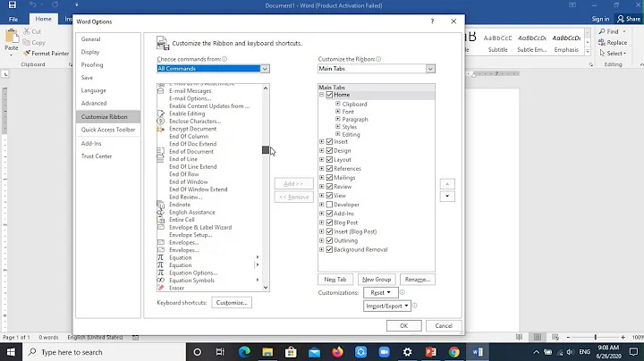The image size is (644, 361).
Task: Expand the Font group node
Action: pos(337,111)
